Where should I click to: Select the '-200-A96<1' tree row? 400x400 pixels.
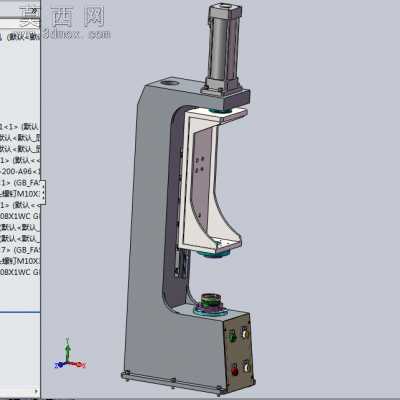20,171
